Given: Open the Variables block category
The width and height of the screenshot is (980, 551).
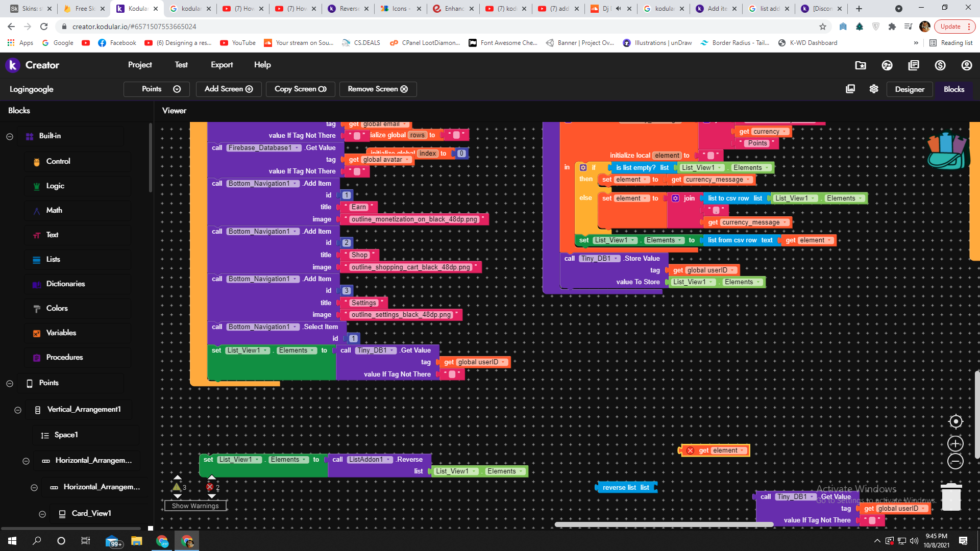Looking at the screenshot, I should [61, 333].
